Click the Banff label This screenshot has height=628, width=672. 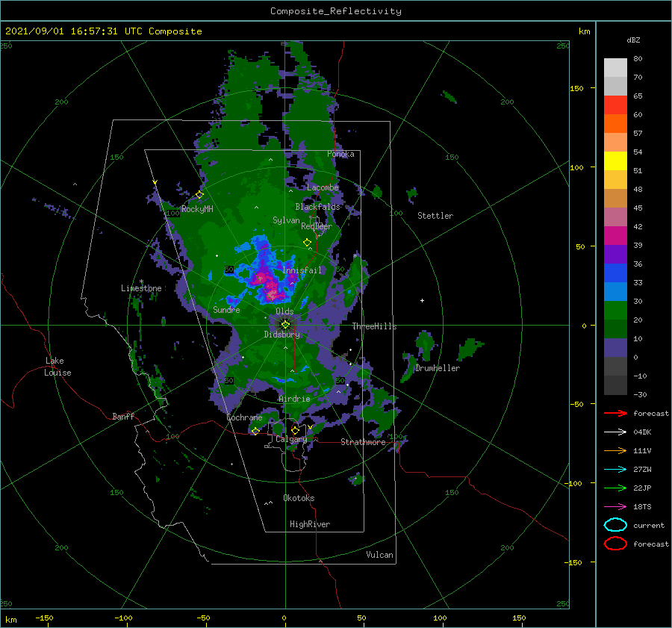tap(123, 416)
